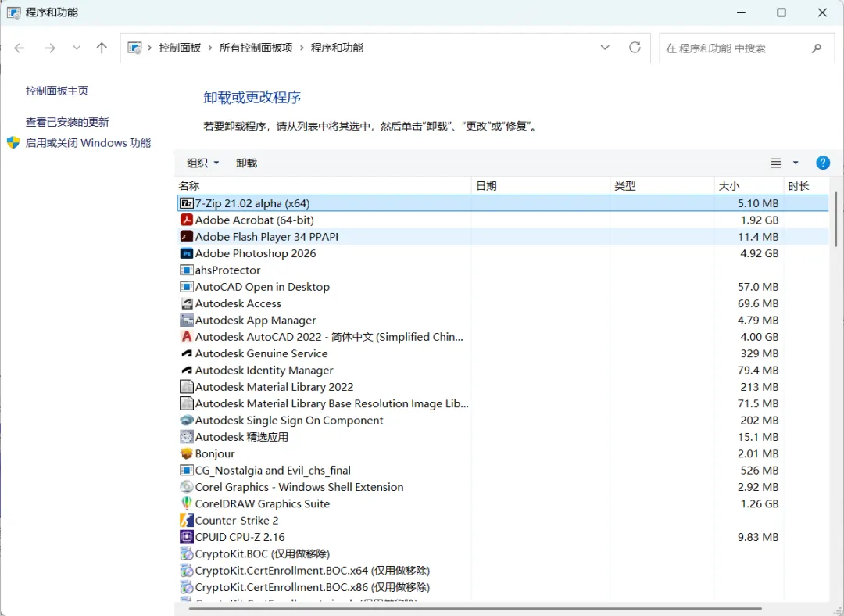Click the 7-Zip program icon
Image resolution: width=844 pixels, height=616 pixels.
186,203
